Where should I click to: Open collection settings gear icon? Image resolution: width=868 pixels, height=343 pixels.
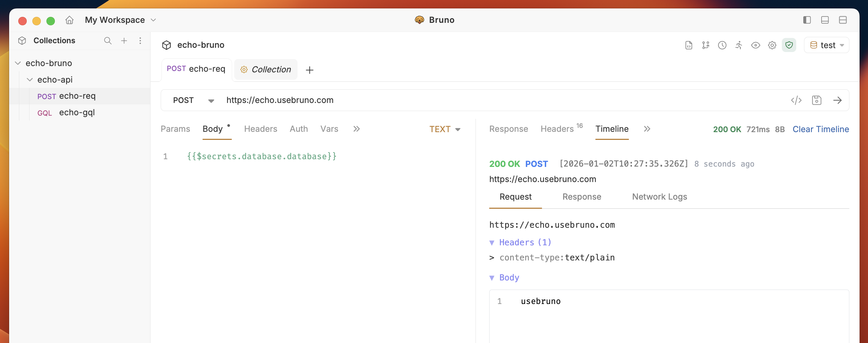772,45
